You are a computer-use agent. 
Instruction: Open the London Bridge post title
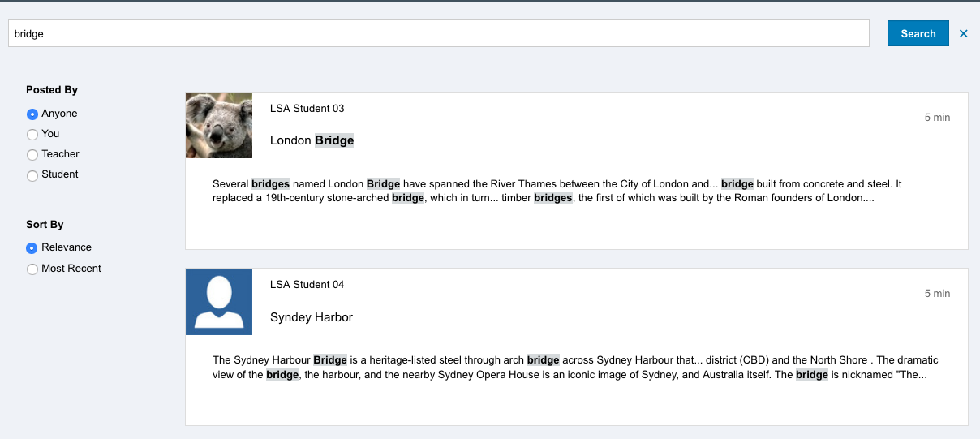312,140
